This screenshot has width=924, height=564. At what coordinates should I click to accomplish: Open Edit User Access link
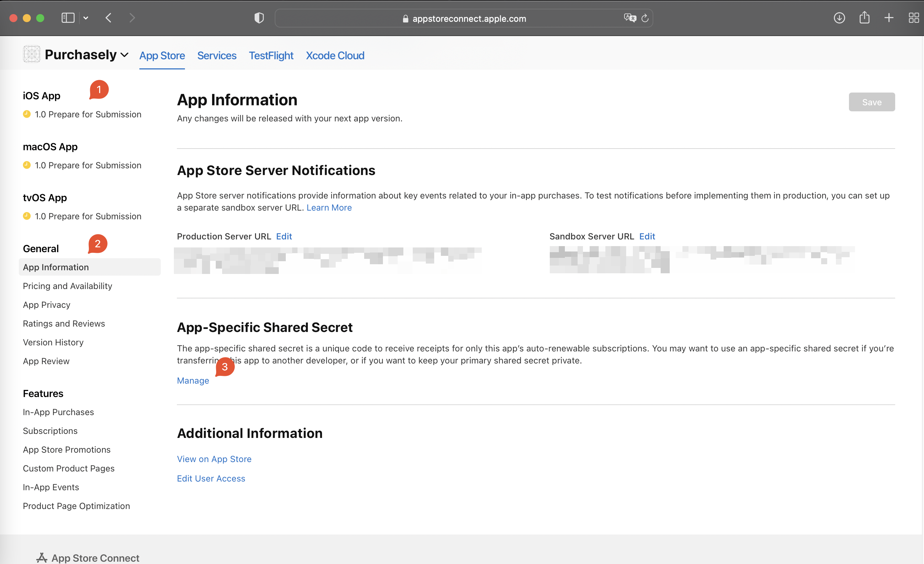pyautogui.click(x=211, y=478)
